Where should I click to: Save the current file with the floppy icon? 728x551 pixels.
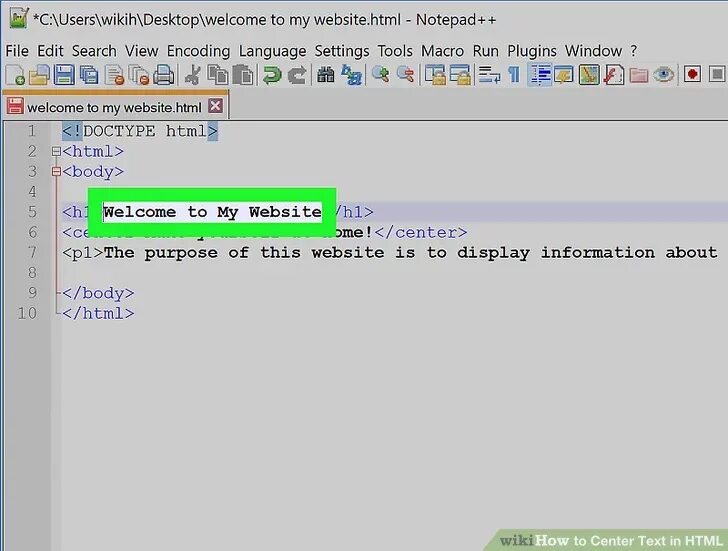64,75
